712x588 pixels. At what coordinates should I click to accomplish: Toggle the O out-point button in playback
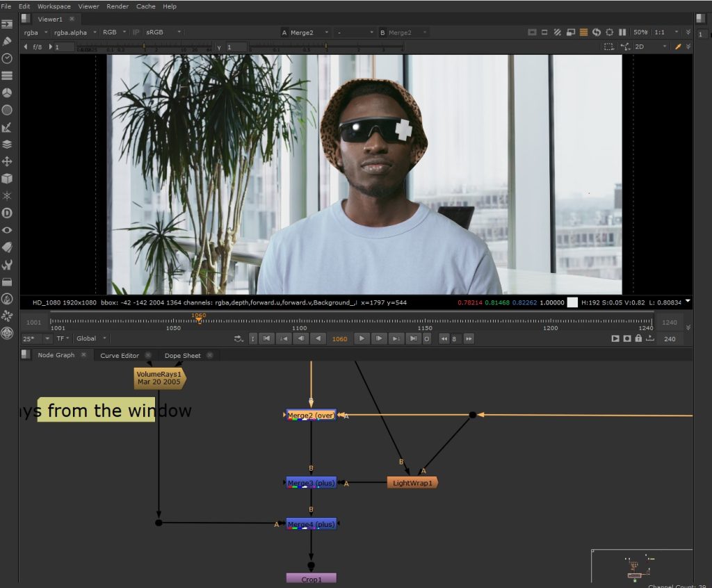[x=427, y=338]
